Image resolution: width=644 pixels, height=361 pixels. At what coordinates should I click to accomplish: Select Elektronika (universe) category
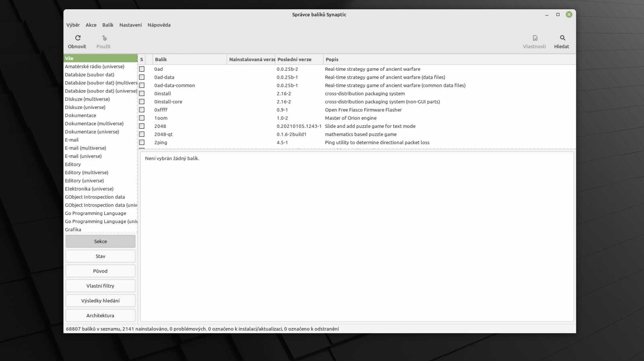(x=101, y=189)
